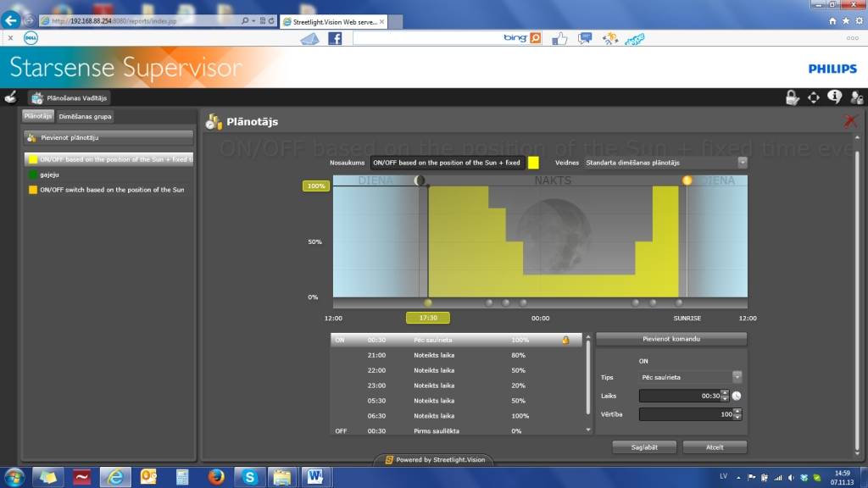
Task: Open Outlook from the taskbar
Action: click(x=148, y=476)
